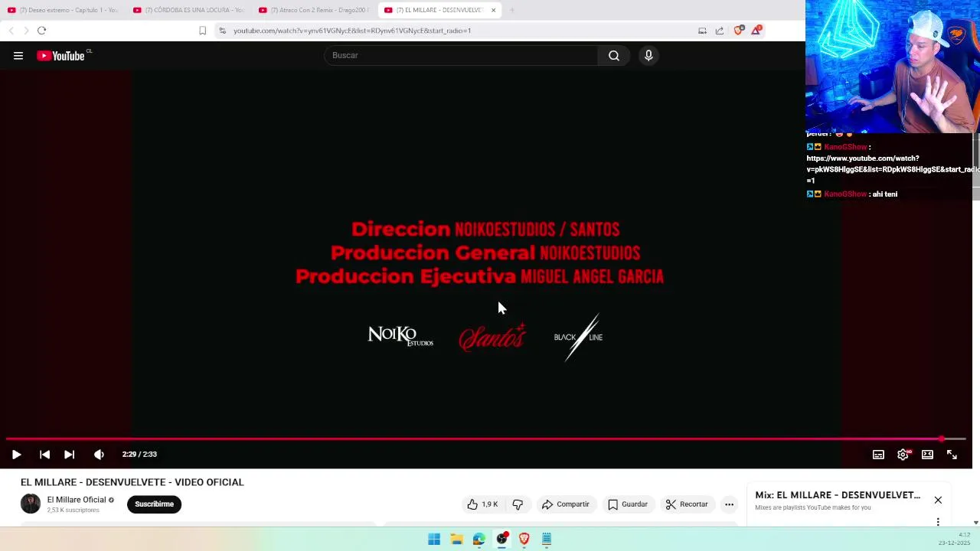Skip to previous video
Screen dimensions: 980x551
pyautogui.click(x=44, y=455)
